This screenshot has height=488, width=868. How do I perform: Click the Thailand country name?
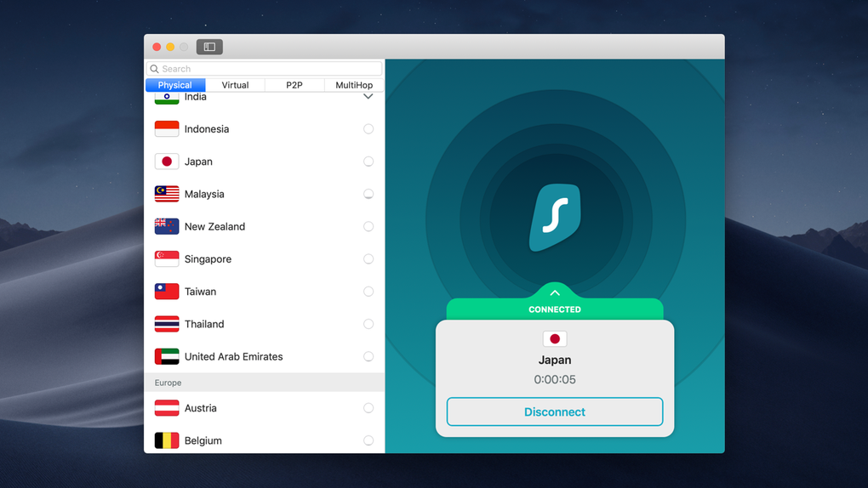pyautogui.click(x=204, y=324)
